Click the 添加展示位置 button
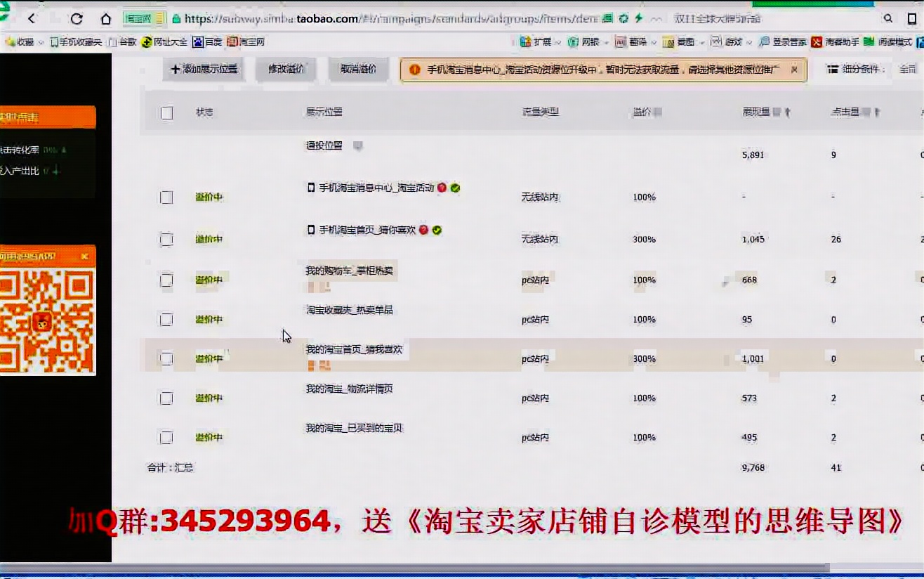924x579 pixels. [204, 70]
